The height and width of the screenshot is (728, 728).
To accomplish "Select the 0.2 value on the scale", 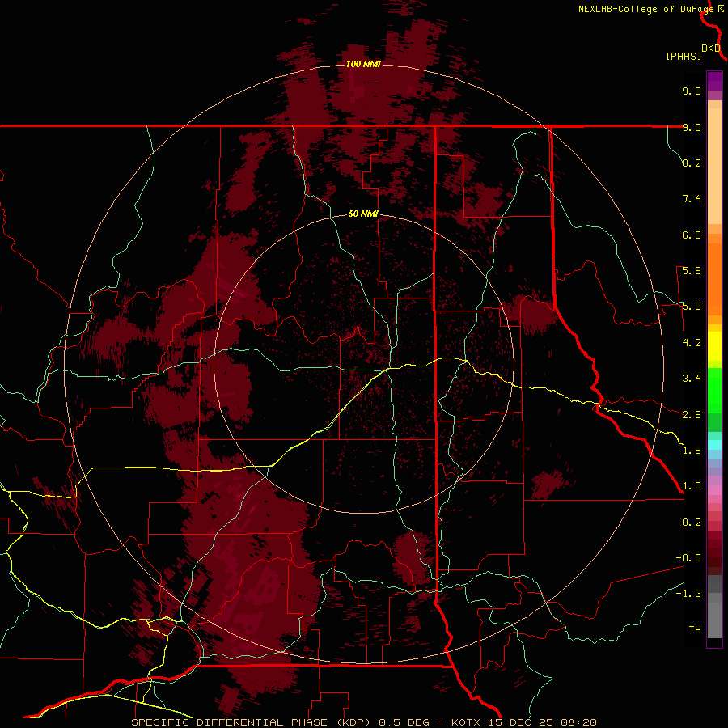I will click(x=692, y=523).
